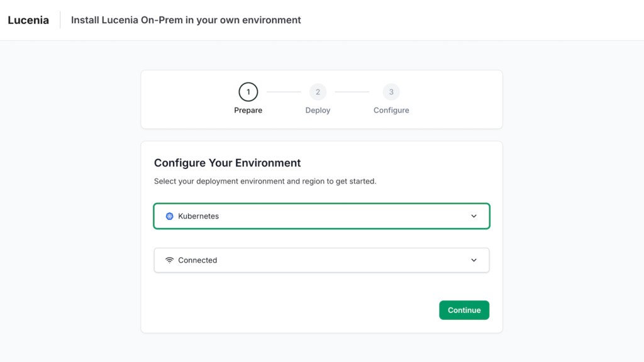Select the Prepare step label
This screenshot has width=644, height=362.
248,111
